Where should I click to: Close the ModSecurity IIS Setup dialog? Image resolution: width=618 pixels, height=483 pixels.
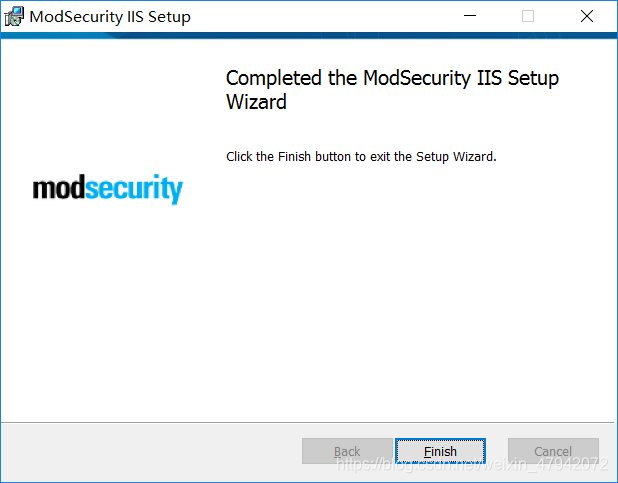click(x=587, y=16)
